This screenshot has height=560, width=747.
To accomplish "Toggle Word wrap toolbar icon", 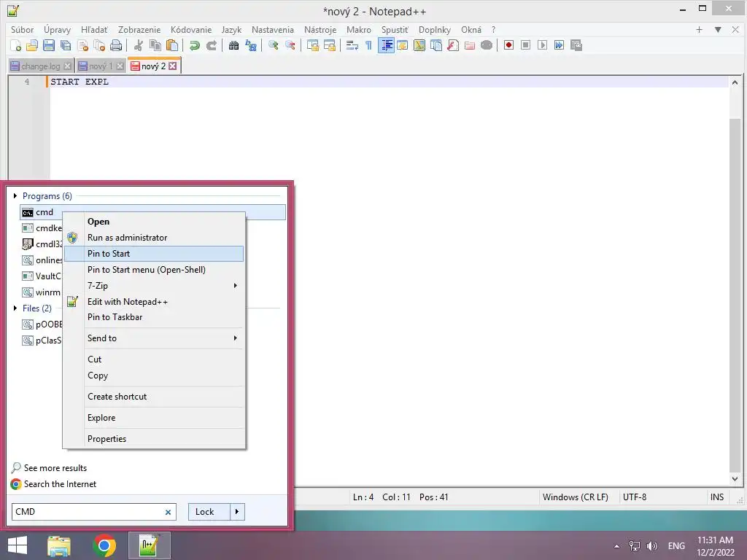I will [352, 45].
